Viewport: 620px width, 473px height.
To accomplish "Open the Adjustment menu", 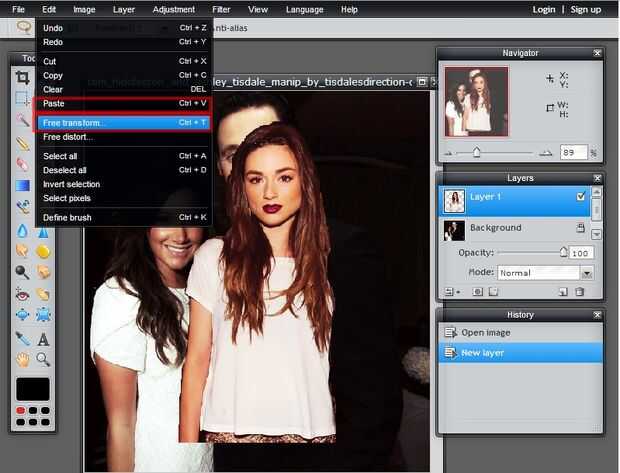I will coord(174,9).
